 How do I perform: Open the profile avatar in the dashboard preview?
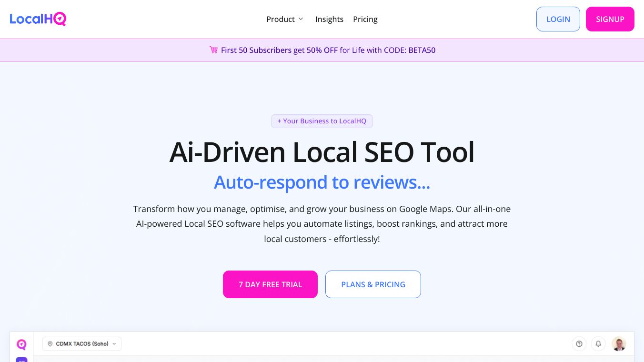619,343
